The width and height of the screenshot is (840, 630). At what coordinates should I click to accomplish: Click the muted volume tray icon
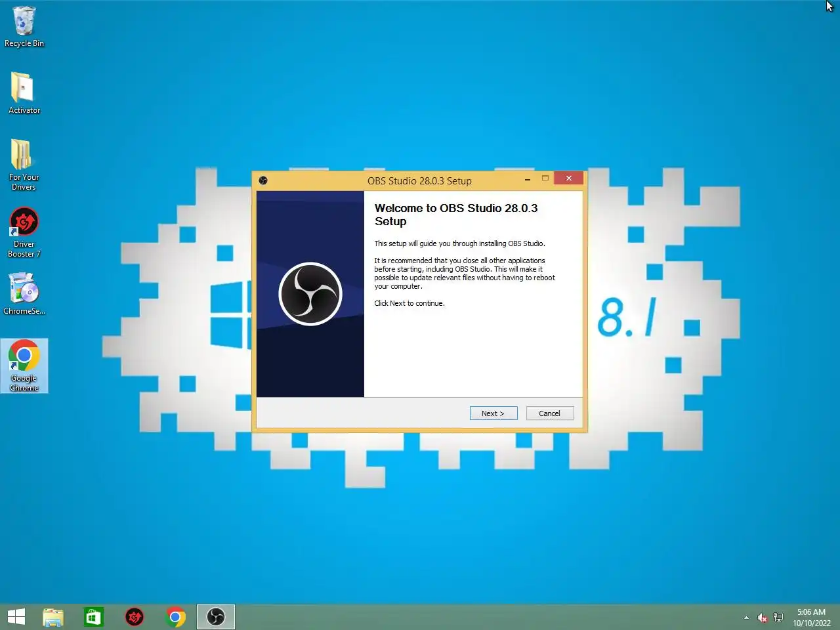(762, 618)
